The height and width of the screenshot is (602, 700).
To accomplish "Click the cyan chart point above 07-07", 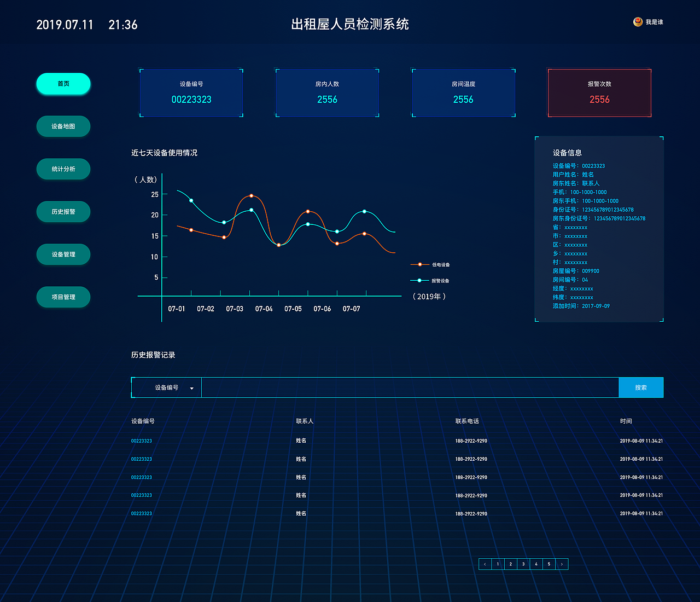I will (x=365, y=211).
